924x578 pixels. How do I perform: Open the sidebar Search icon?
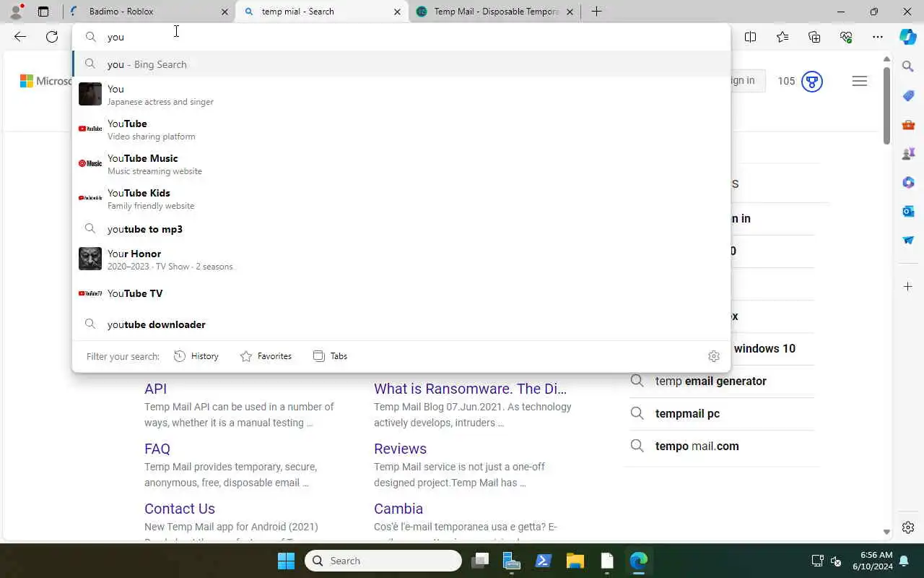[x=908, y=66]
